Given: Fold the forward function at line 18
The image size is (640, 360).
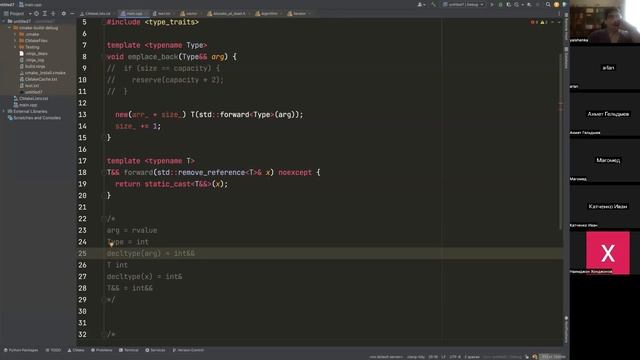Looking at the screenshot, I should coord(103,173).
